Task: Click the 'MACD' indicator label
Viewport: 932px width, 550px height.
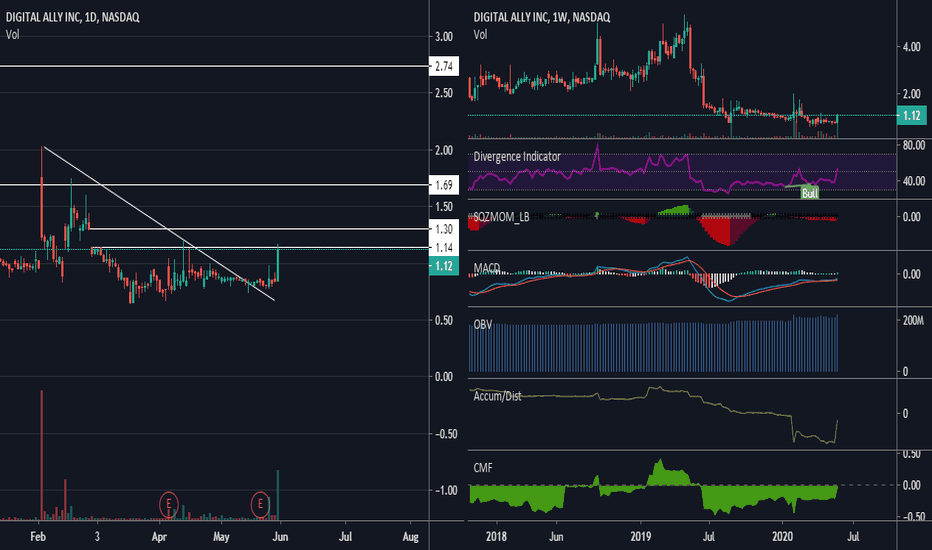Action: point(487,268)
